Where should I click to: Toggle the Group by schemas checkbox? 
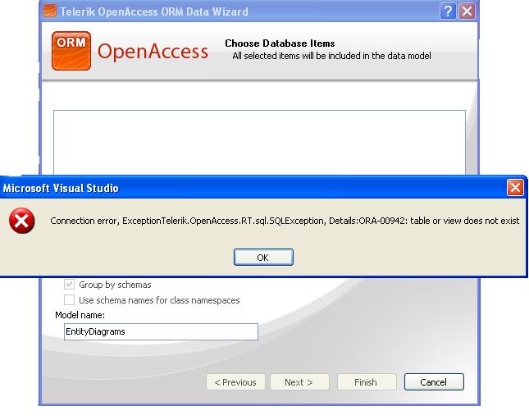(69, 285)
